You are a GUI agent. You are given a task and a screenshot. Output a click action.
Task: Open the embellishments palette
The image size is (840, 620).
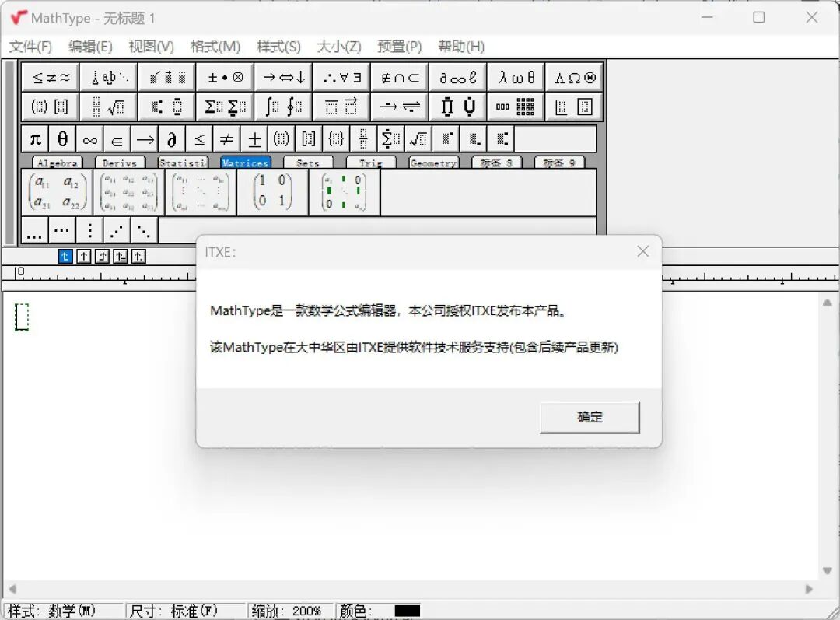point(167,78)
